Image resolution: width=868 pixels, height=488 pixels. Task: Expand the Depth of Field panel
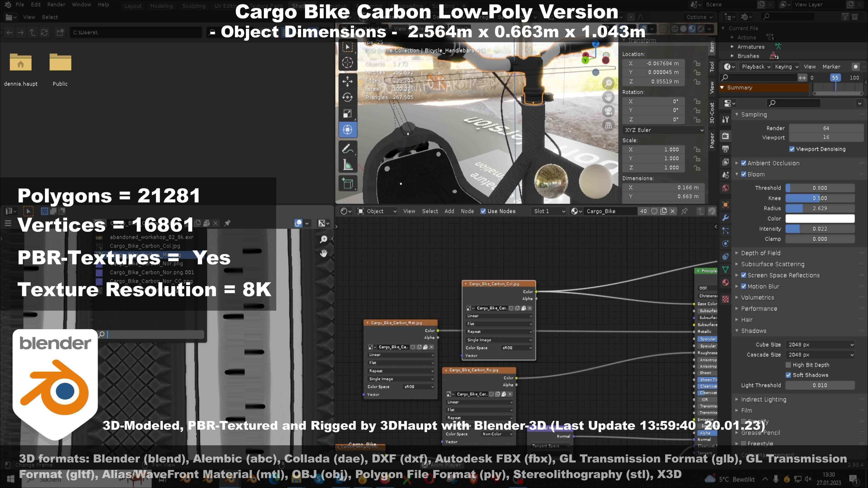pyautogui.click(x=760, y=253)
